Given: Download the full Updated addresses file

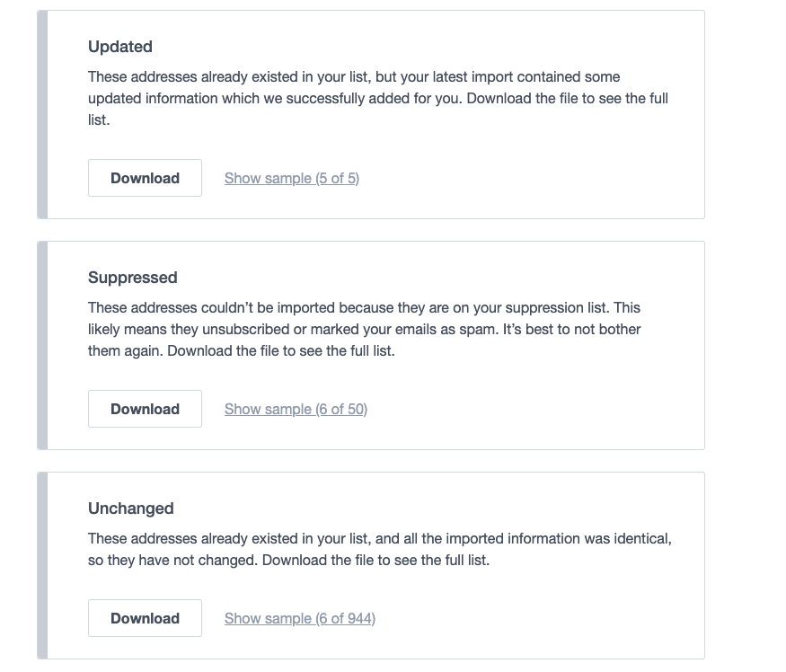Looking at the screenshot, I should (x=145, y=178).
